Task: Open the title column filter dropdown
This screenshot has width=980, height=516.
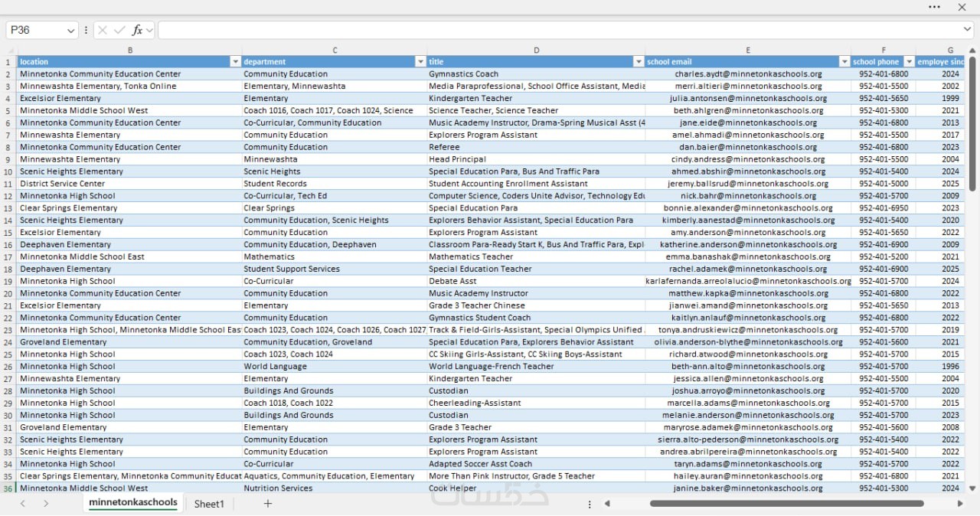Action: [639, 61]
